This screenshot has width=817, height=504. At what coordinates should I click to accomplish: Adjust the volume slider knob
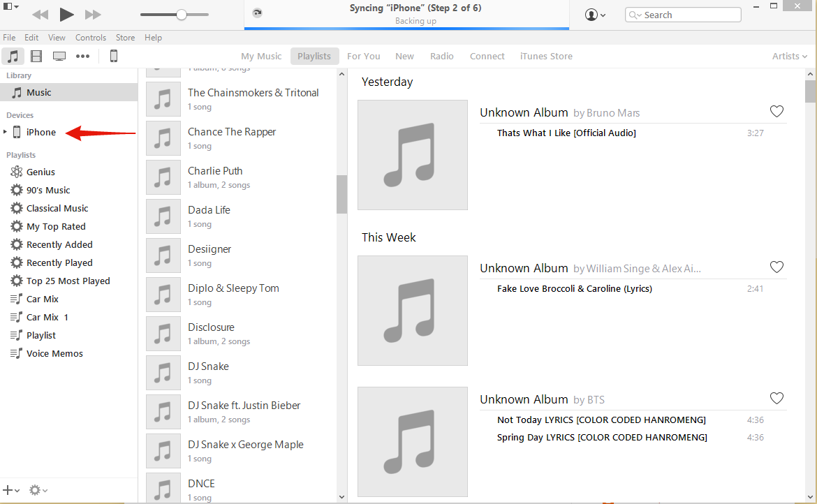tap(182, 15)
